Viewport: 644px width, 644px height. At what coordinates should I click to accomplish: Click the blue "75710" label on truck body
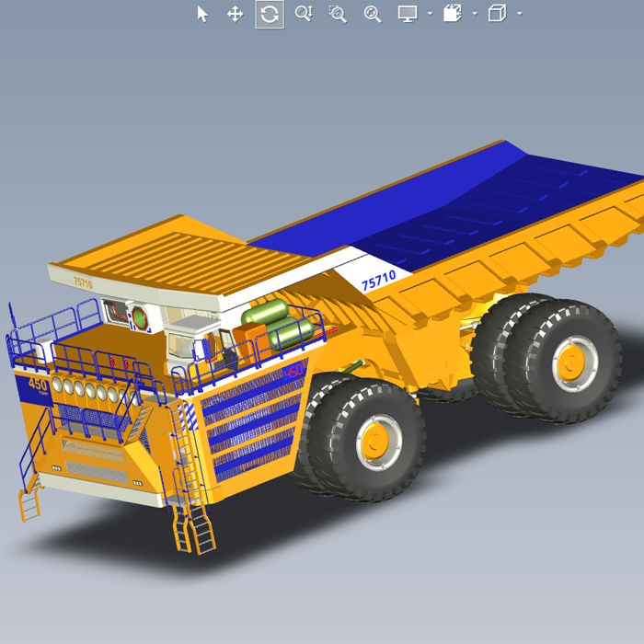pos(378,281)
